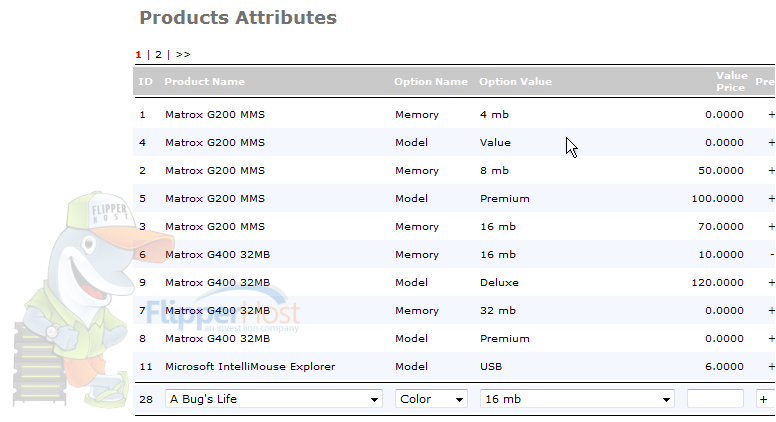Click the 32 mb option value
776x422 pixels.
click(x=497, y=311)
